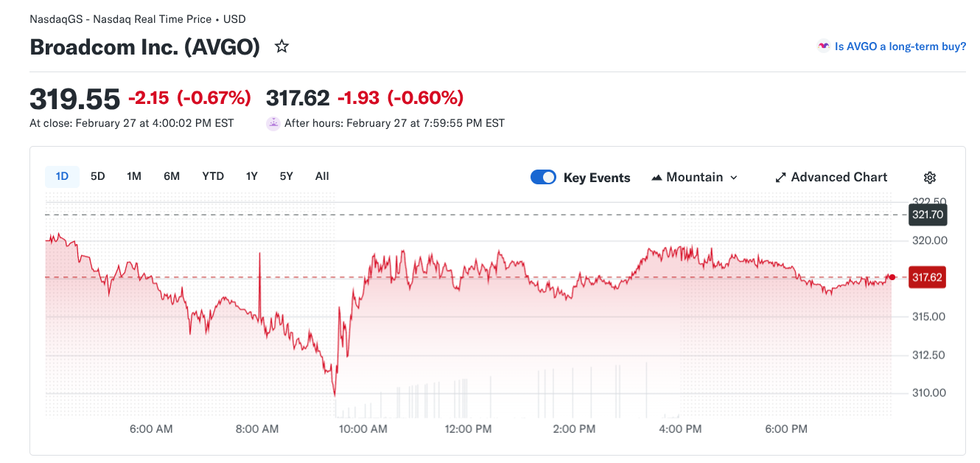Click the AI assistant icon beside long-term buy
Image resolution: width=980 pixels, height=463 pixels.
point(824,46)
